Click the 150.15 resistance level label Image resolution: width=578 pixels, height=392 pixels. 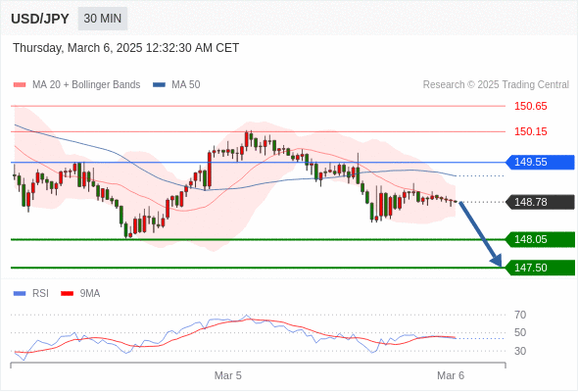pyautogui.click(x=530, y=131)
